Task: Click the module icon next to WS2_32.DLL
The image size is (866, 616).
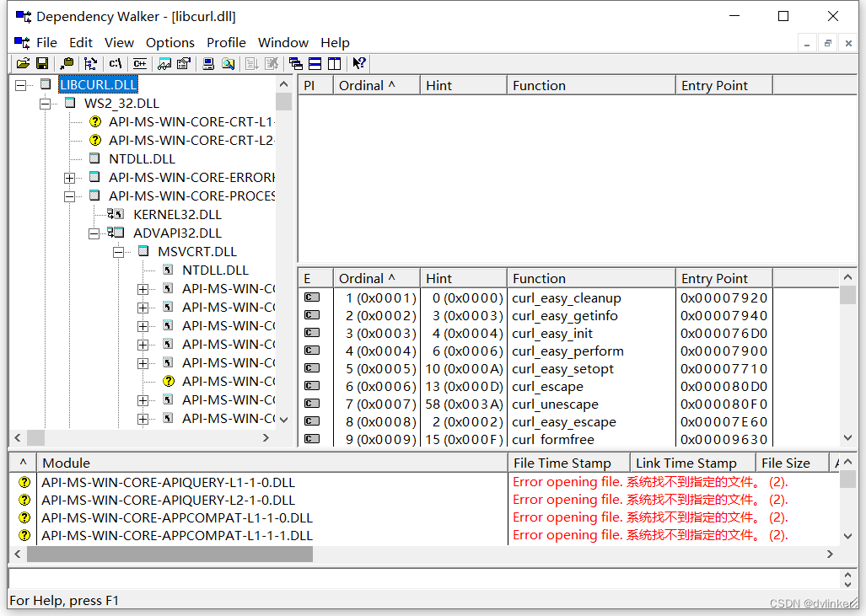Action: point(70,103)
